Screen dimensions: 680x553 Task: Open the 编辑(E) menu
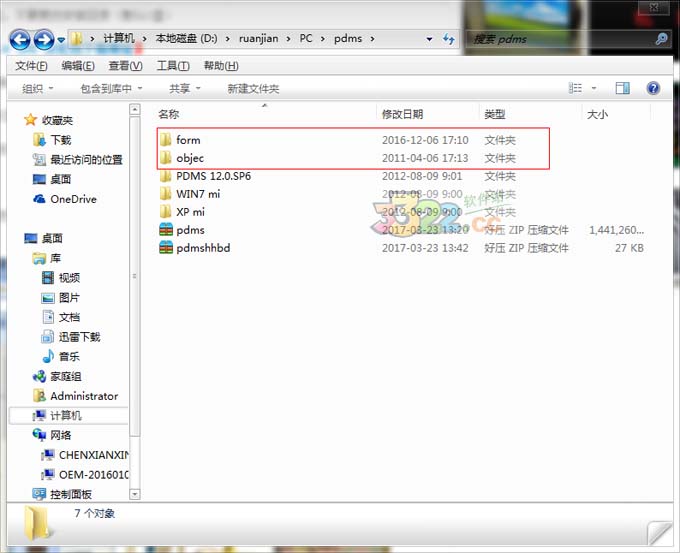click(x=78, y=65)
